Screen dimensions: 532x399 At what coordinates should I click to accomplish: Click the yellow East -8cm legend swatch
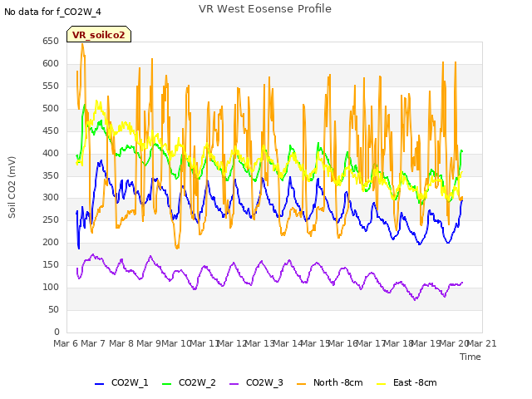coord(381,384)
